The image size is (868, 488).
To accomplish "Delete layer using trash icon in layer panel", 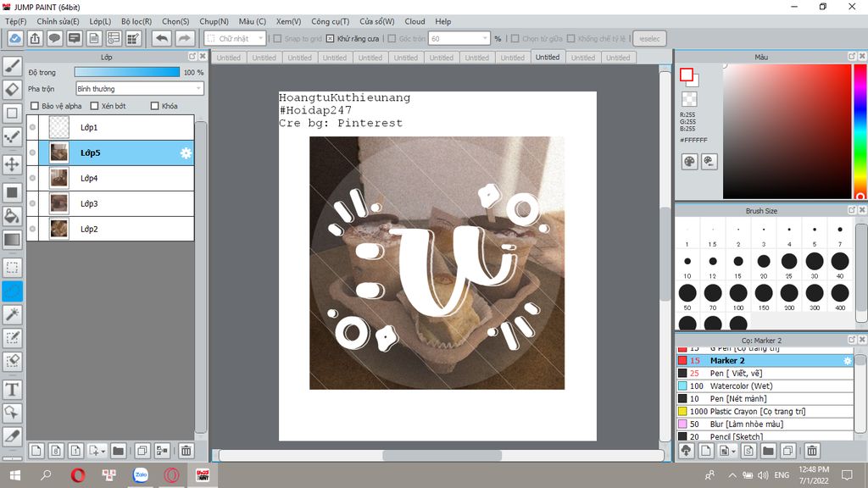I will click(x=186, y=451).
